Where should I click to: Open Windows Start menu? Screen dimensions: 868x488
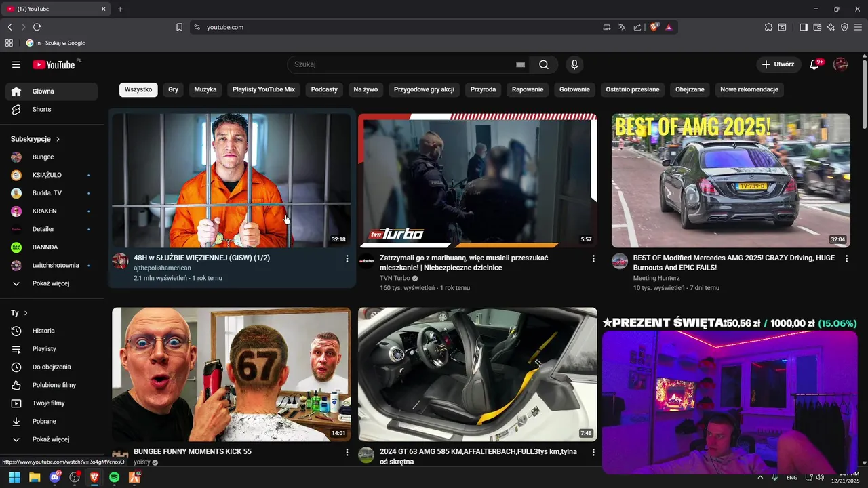point(14,477)
